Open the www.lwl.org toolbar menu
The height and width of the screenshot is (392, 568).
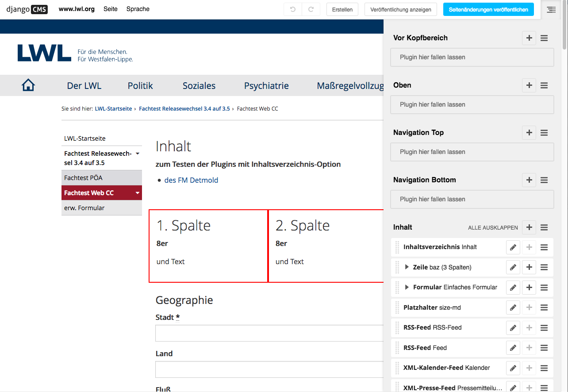pos(77,9)
